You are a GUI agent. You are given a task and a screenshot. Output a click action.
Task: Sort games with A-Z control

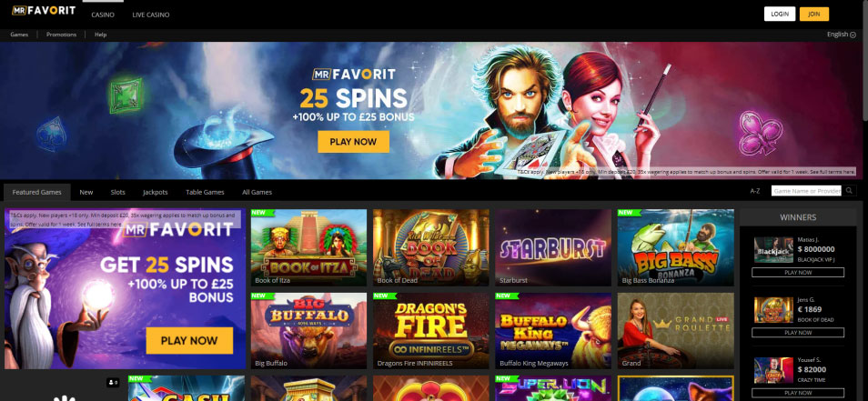click(x=754, y=191)
